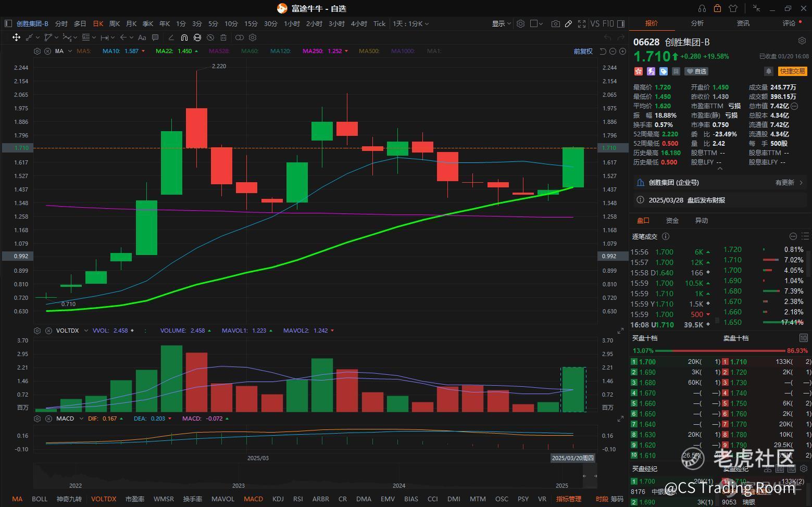This screenshot has width=812, height=507.
Task: Toggle the pencil drawing toolbar
Action: coord(568,23)
